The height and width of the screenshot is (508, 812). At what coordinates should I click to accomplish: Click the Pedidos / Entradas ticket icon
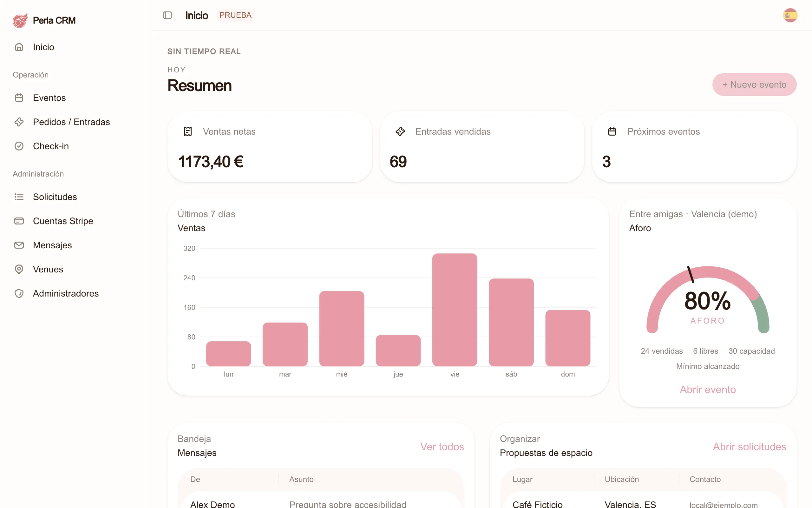[19, 122]
